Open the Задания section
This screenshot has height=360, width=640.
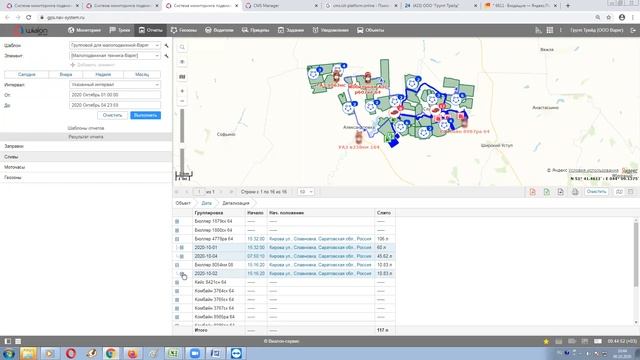[291, 30]
